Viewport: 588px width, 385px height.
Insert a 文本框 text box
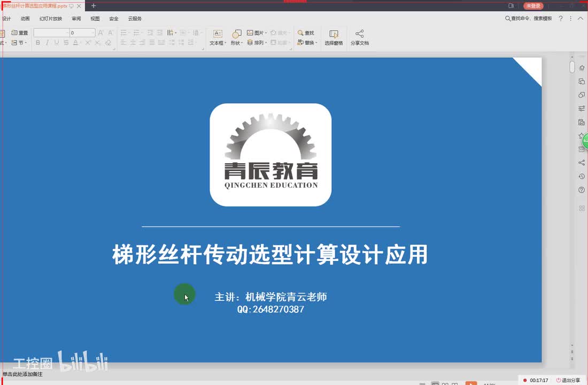(218, 37)
